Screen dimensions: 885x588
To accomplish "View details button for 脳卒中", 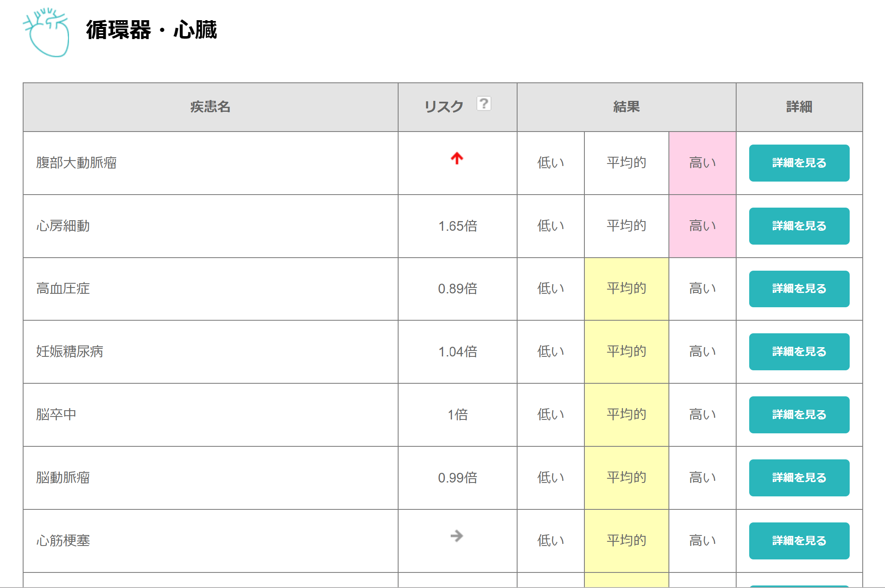I will click(799, 415).
